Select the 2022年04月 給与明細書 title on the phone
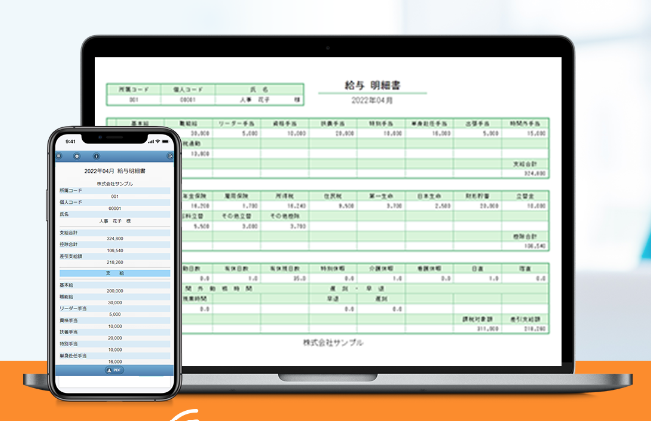The width and height of the screenshot is (651, 421). click(115, 171)
